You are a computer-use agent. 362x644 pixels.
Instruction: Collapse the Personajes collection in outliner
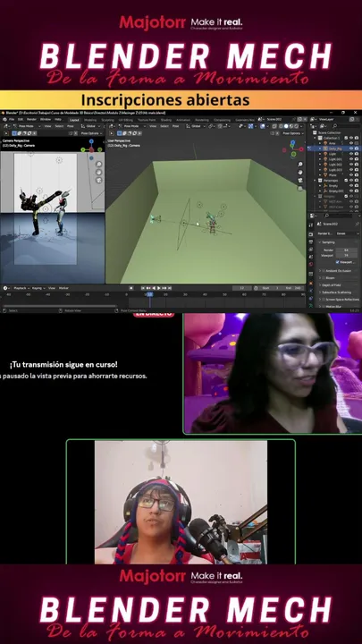(315, 181)
